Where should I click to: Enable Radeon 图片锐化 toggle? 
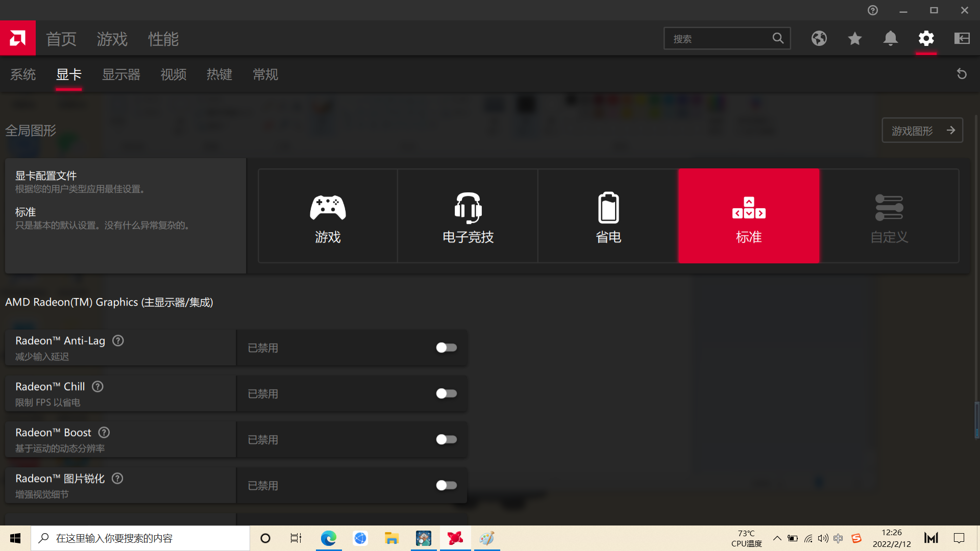click(446, 486)
